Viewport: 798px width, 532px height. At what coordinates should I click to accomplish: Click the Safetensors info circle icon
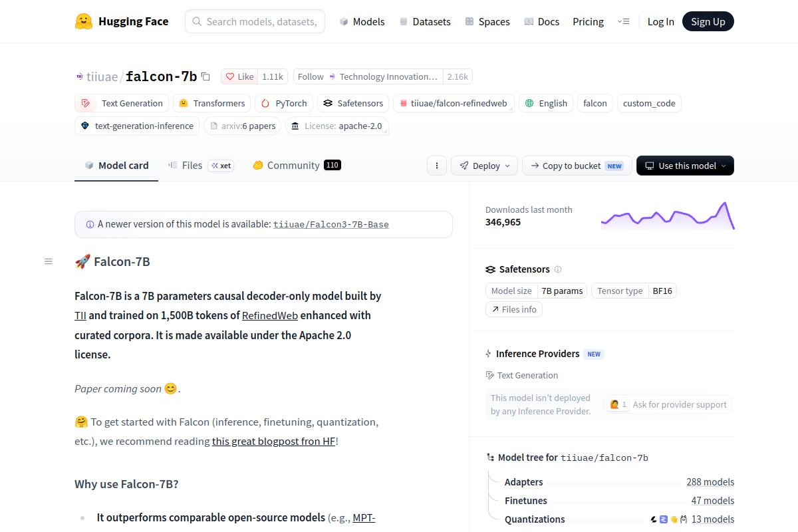pos(558,269)
